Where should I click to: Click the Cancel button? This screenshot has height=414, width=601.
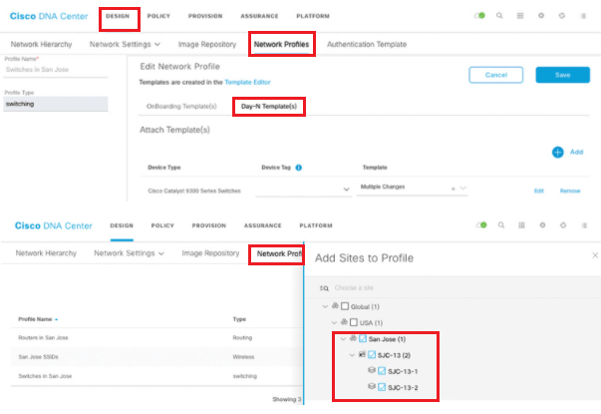point(496,75)
